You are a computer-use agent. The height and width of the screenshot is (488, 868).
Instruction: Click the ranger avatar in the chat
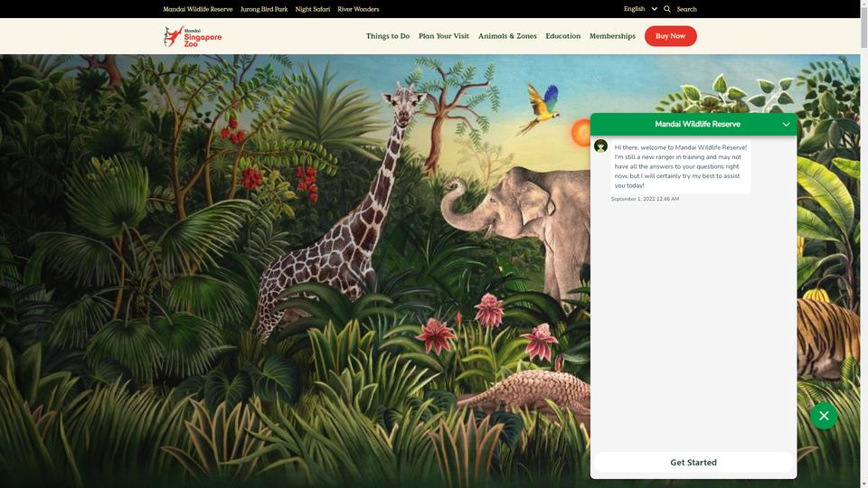click(x=600, y=145)
